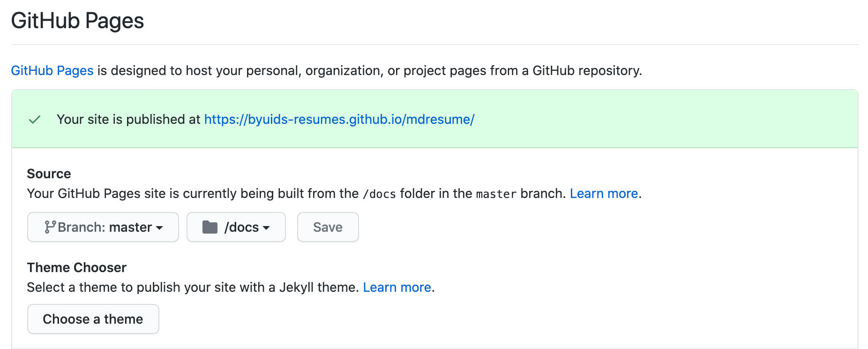Open the /docs folder dropdown
868x349 pixels.
[236, 227]
